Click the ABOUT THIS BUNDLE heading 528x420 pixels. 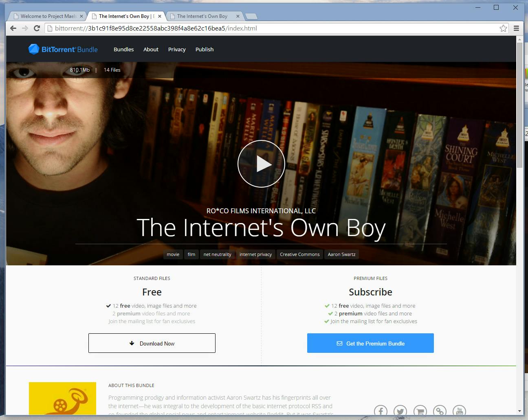tap(131, 385)
